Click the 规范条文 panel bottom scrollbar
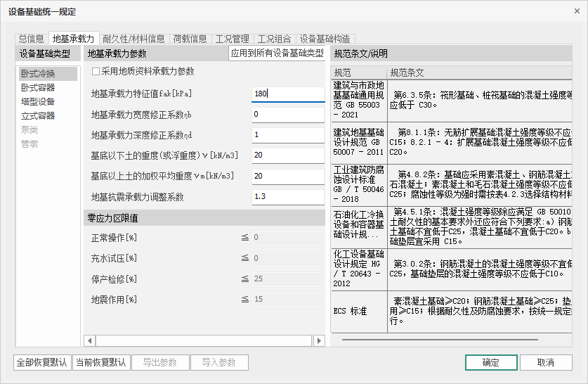 (x=440, y=340)
